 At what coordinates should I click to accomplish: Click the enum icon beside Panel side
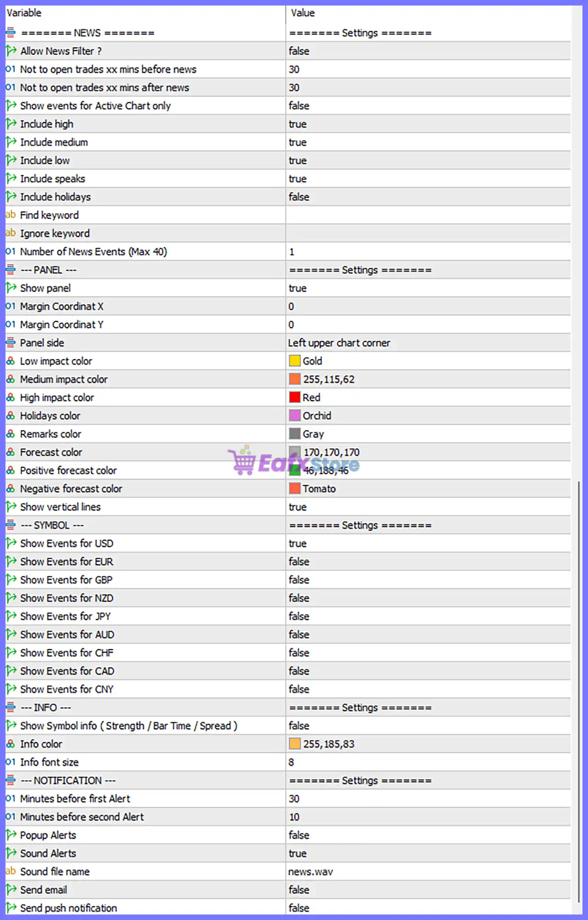11,342
